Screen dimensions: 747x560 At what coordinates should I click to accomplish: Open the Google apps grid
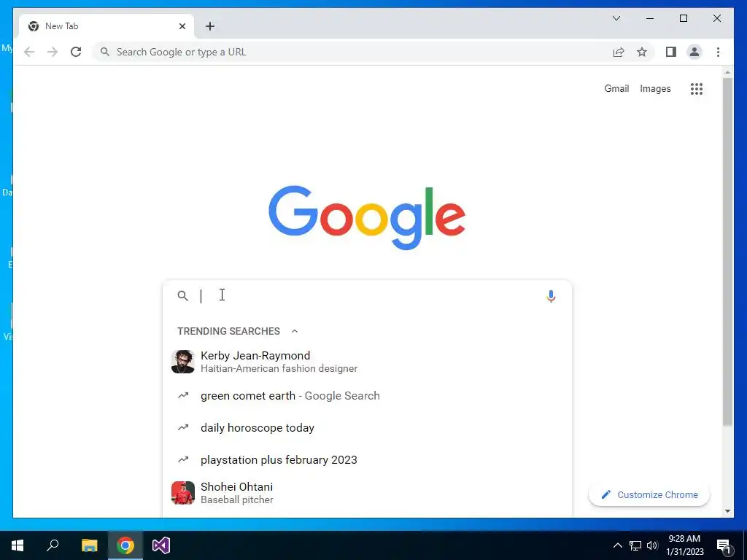click(x=697, y=88)
